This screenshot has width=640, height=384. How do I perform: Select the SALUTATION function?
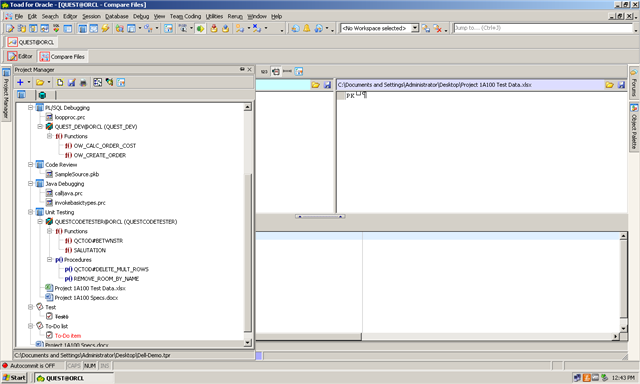[89, 250]
